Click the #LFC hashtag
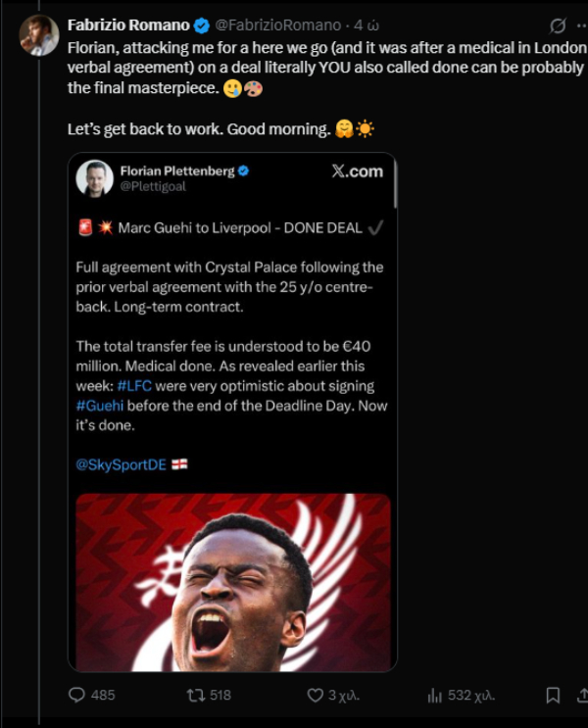This screenshot has height=728, width=588. tap(134, 386)
